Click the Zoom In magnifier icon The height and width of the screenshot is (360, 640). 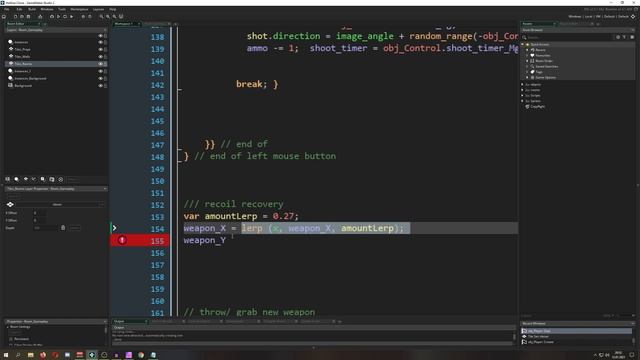point(114,17)
